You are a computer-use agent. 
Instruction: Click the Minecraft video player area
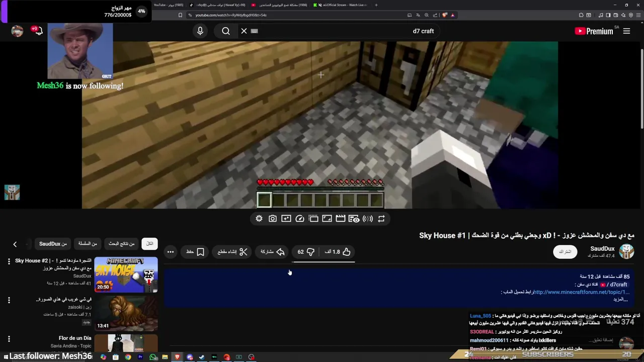pyautogui.click(x=320, y=125)
